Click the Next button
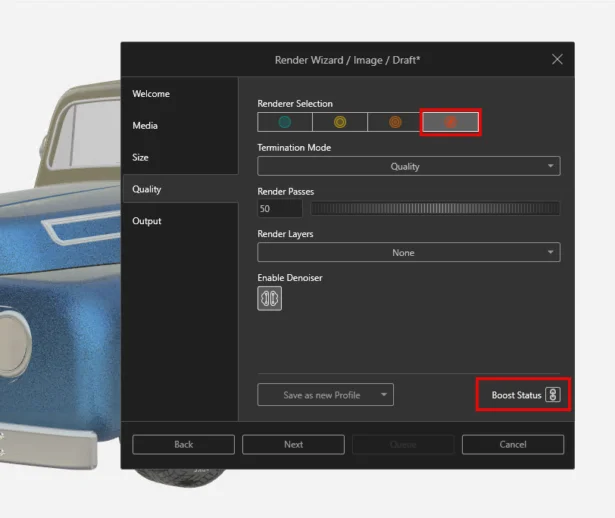Viewport: 615px width, 518px height. [x=293, y=444]
